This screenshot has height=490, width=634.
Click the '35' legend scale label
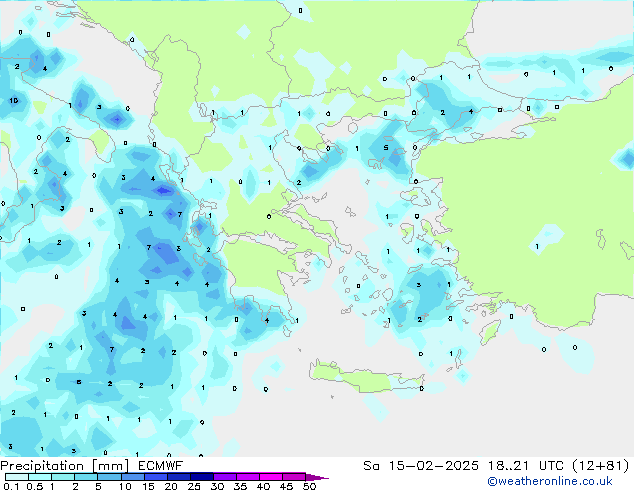coord(240,486)
